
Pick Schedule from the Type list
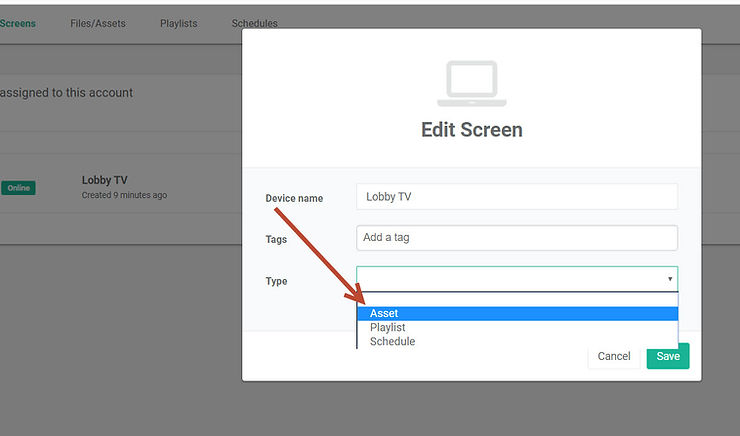[518, 341]
